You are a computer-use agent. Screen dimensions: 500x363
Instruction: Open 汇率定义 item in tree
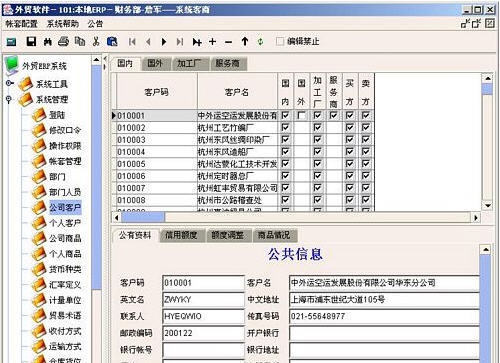(65, 284)
